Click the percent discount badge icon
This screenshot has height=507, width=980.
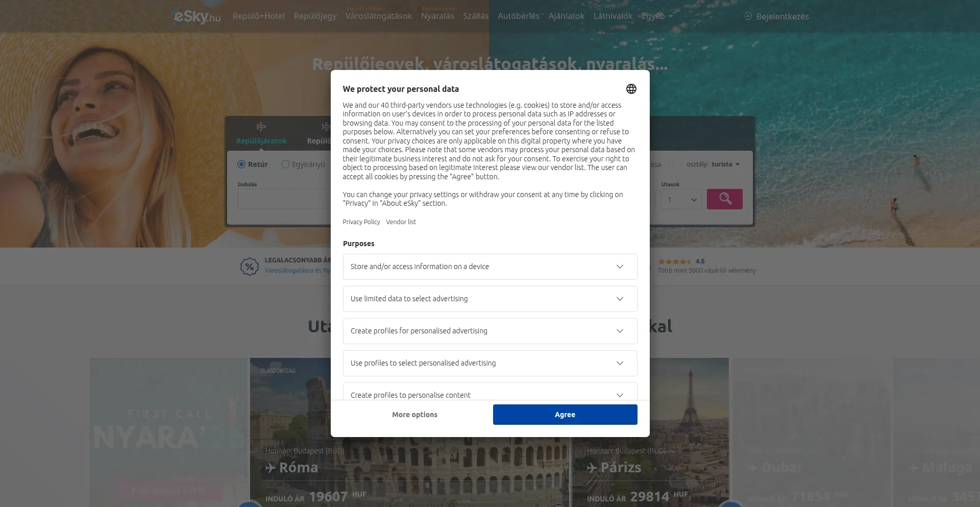(250, 267)
